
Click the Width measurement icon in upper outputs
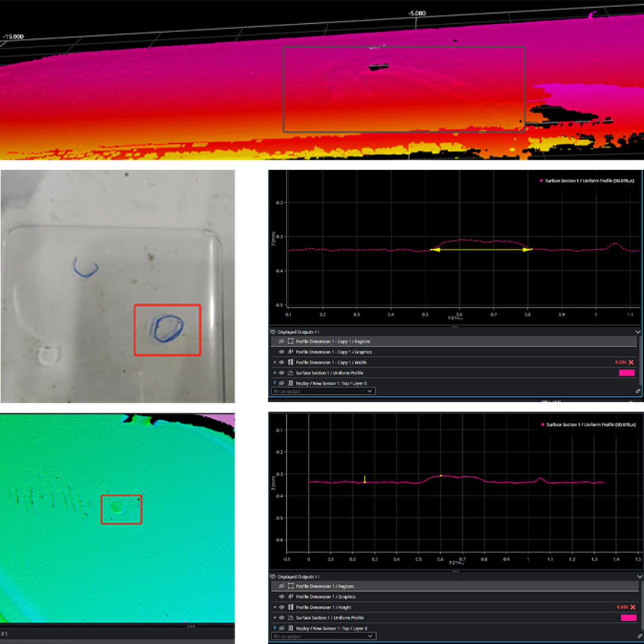[x=290, y=363]
